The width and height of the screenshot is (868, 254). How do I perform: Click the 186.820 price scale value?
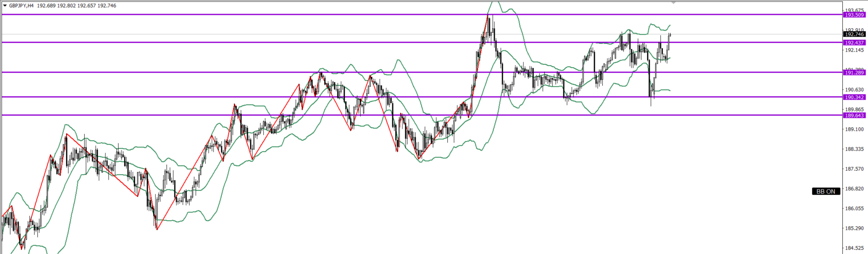(854, 188)
